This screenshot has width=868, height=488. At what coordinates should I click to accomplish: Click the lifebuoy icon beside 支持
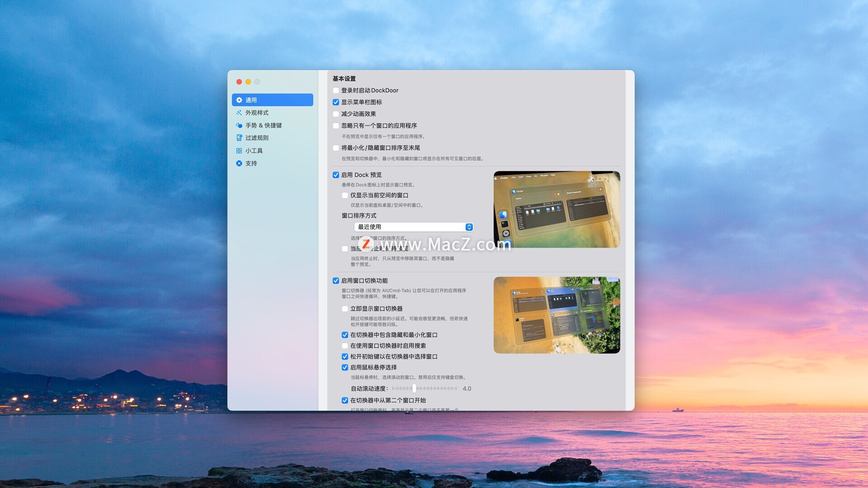tap(239, 163)
